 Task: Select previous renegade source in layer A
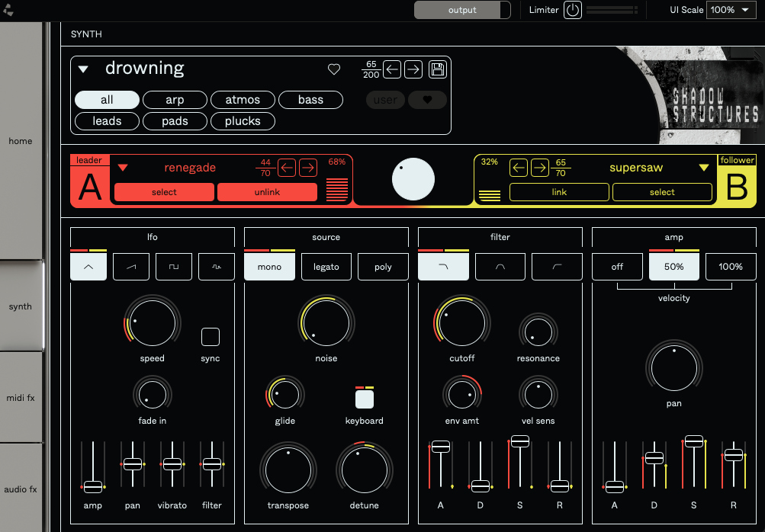point(287,168)
